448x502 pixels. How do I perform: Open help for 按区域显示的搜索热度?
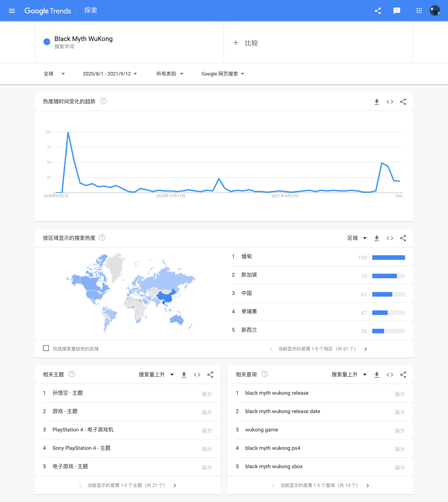click(102, 238)
